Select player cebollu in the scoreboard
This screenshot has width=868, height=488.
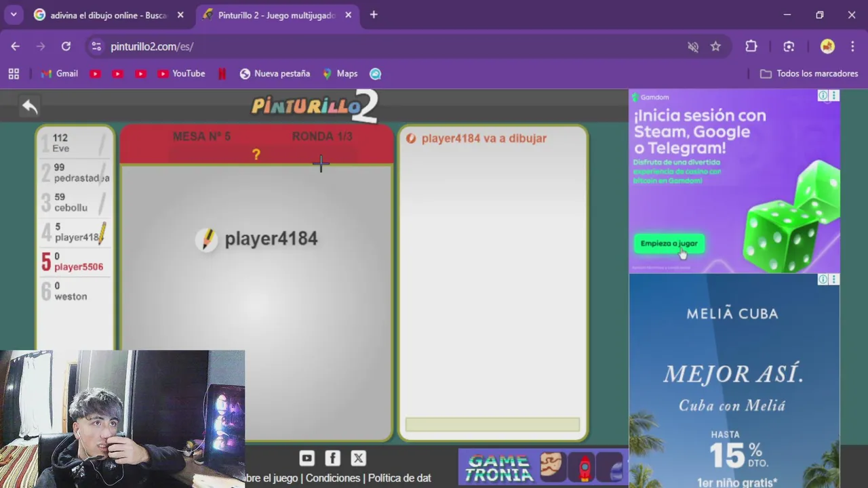75,203
